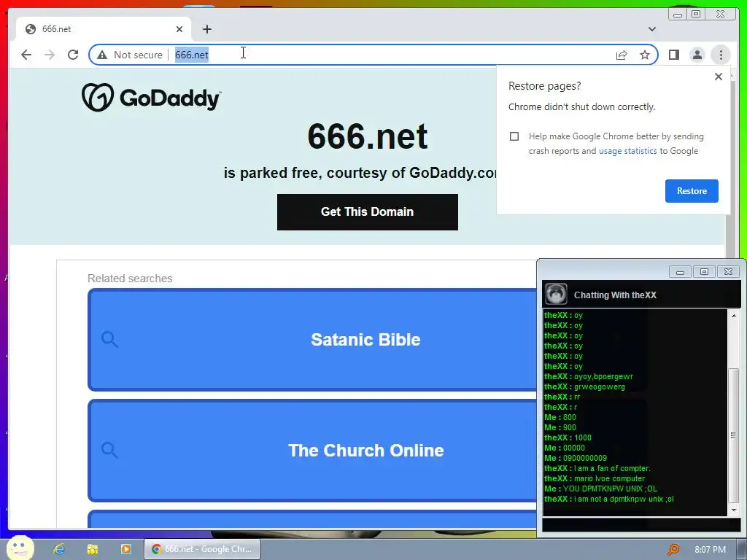This screenshot has height=560, width=747.
Task: Close the theXX chat window
Action: [729, 272]
